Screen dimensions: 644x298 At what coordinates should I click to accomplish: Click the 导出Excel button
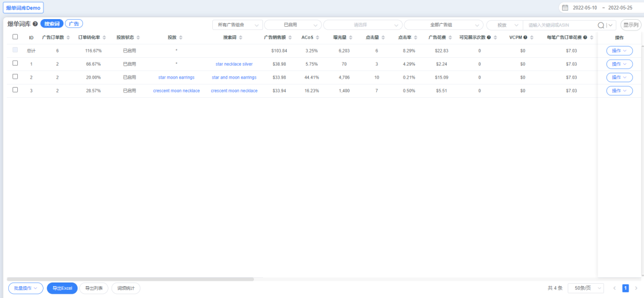pos(62,288)
